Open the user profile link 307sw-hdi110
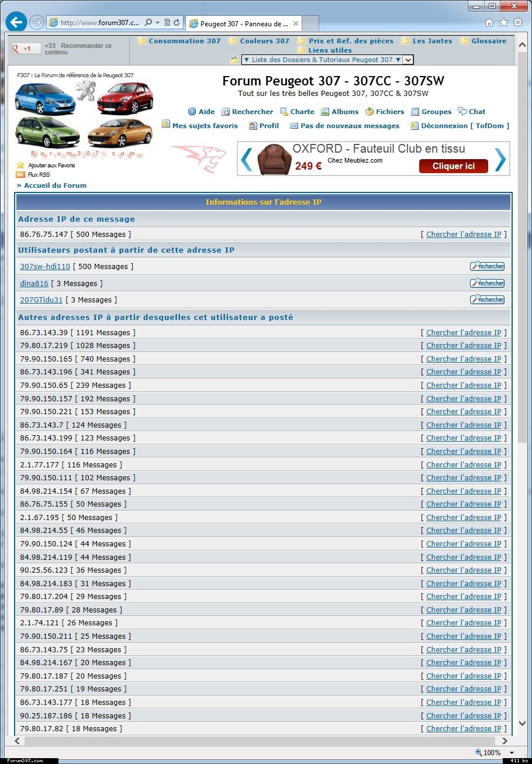Viewport: 532px width, 764px height. 45,267
